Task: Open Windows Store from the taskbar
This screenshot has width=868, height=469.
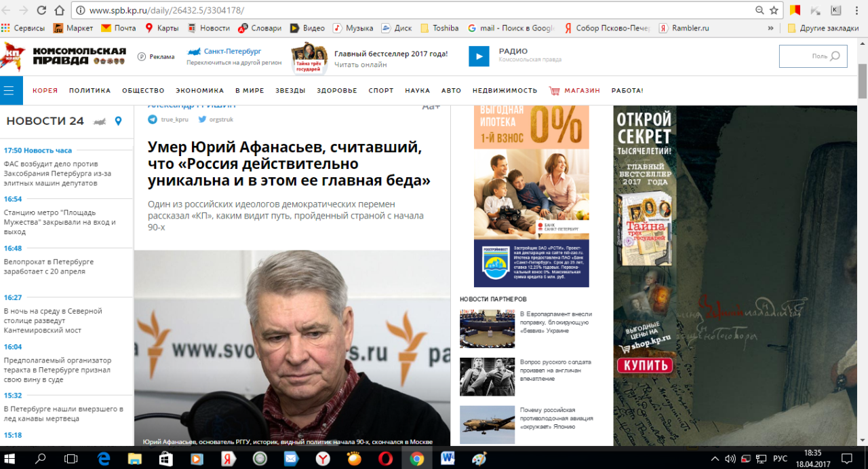Action: coord(165,459)
